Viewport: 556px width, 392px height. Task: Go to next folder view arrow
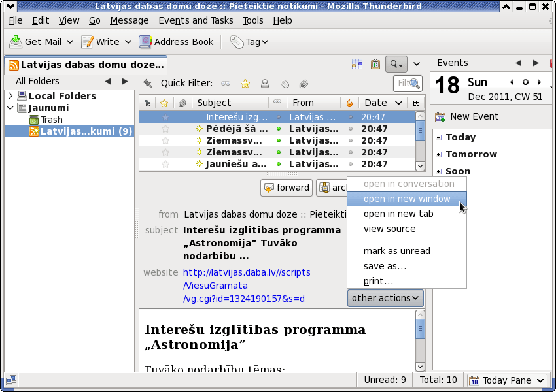[125, 81]
